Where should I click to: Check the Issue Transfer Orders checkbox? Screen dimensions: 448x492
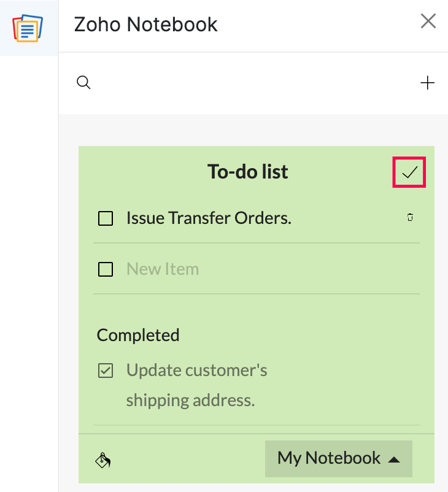[x=106, y=218]
